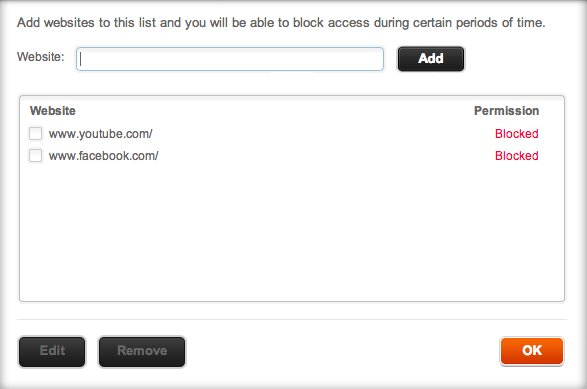Click the Permission column header
Image resolution: width=587 pixels, height=389 pixels.
point(507,111)
